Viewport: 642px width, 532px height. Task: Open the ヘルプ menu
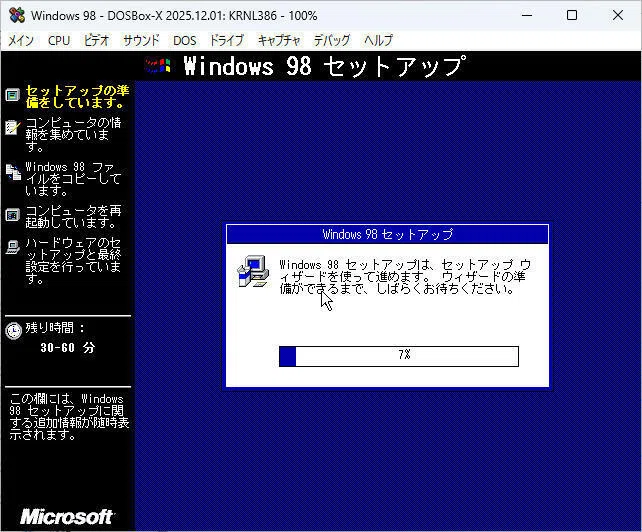(378, 40)
